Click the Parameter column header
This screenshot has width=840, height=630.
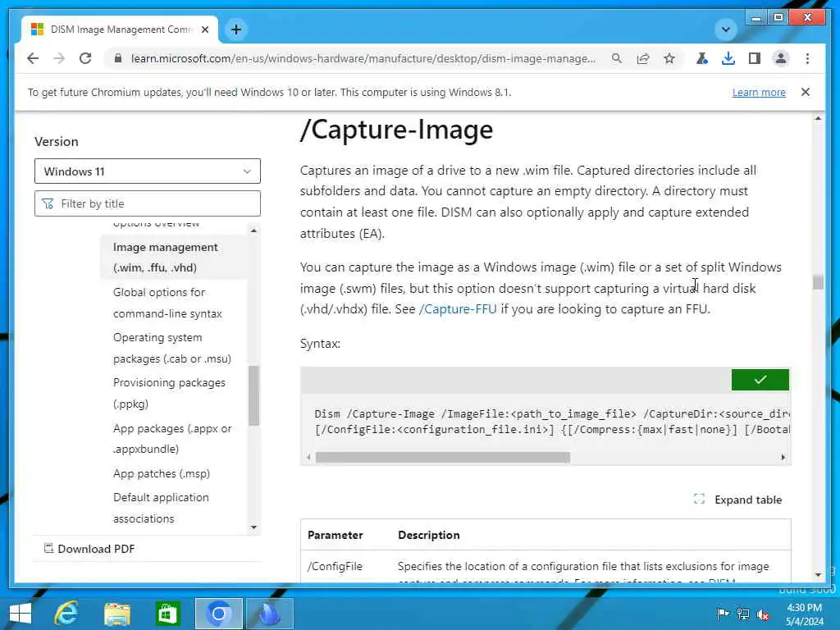click(x=335, y=535)
